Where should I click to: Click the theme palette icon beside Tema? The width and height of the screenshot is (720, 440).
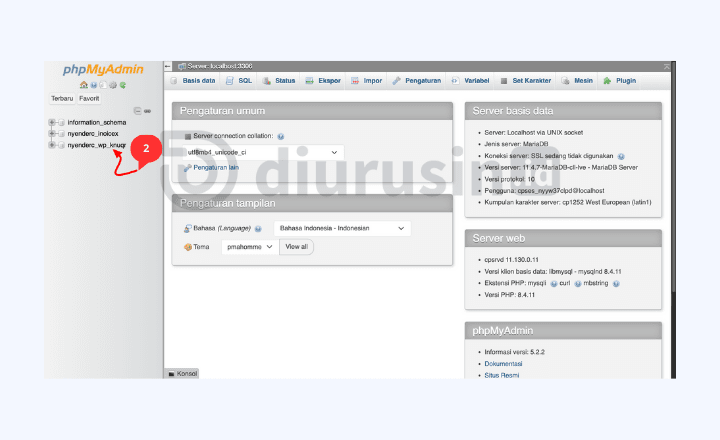point(188,247)
